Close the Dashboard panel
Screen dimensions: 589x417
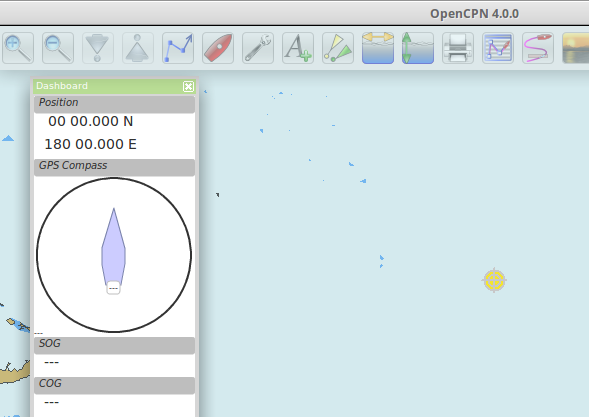[188, 86]
